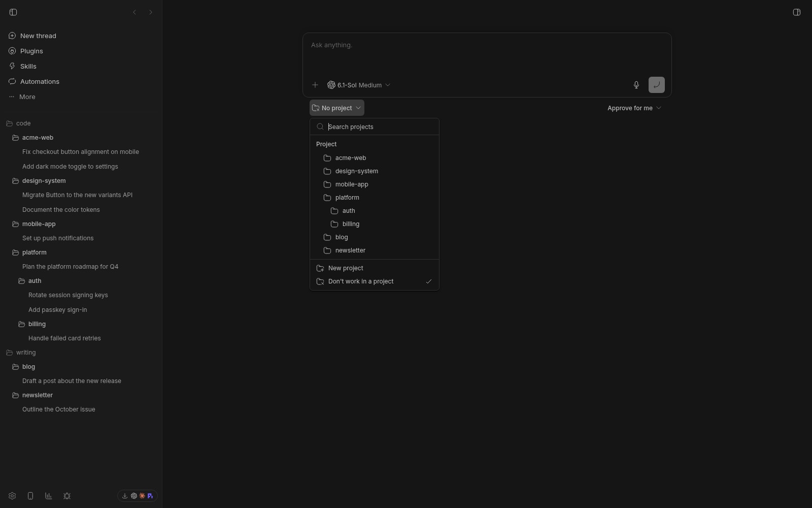Open the Approve for me dropdown
Image resolution: width=812 pixels, height=508 pixels.
tap(634, 108)
